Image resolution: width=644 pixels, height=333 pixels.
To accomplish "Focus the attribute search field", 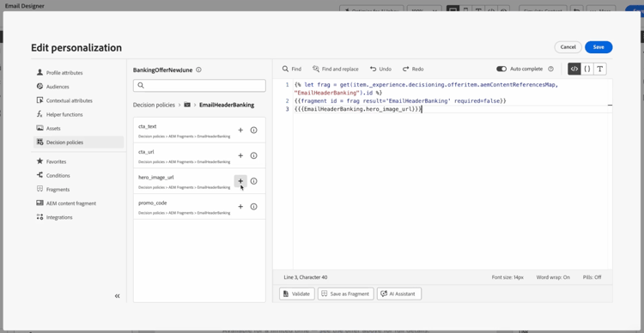I will click(x=199, y=86).
